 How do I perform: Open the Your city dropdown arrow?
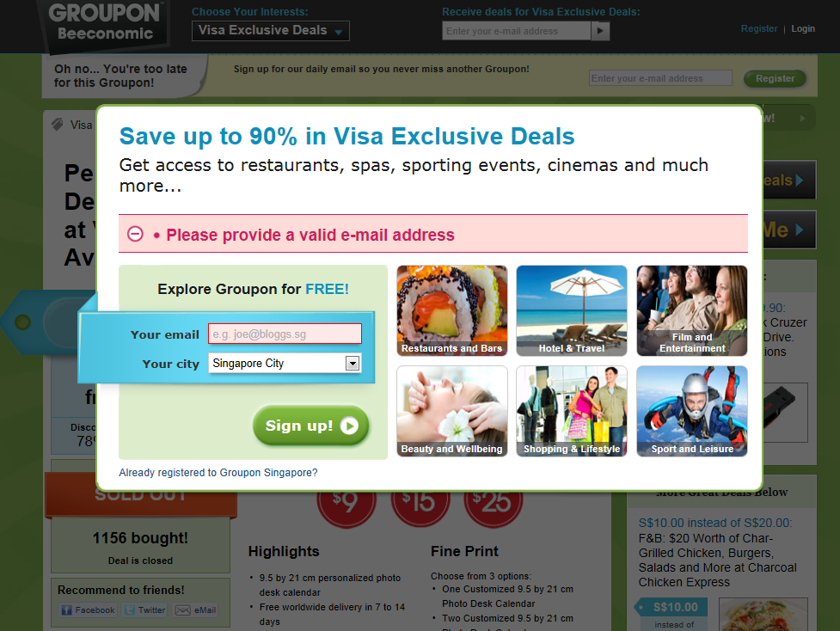tap(352, 364)
